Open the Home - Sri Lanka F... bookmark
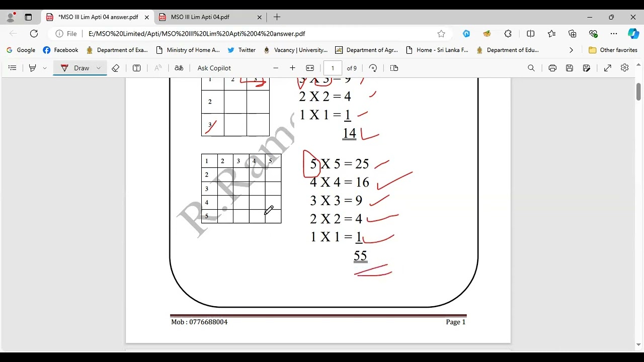 [437, 50]
